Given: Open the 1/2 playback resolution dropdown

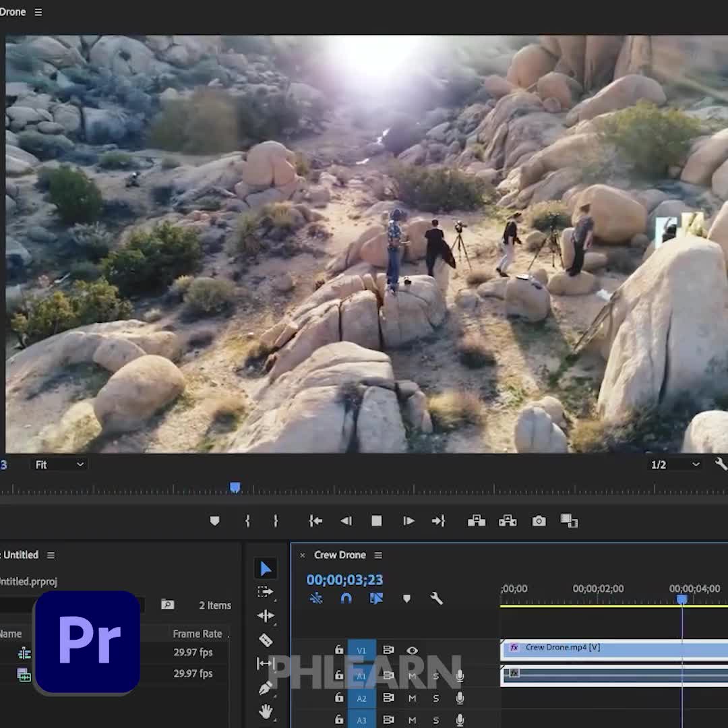Looking at the screenshot, I should pyautogui.click(x=674, y=464).
